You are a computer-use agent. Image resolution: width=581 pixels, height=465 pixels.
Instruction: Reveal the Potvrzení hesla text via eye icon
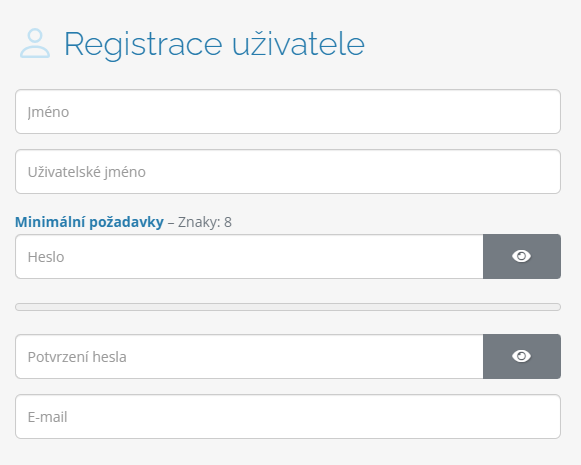pyautogui.click(x=521, y=356)
